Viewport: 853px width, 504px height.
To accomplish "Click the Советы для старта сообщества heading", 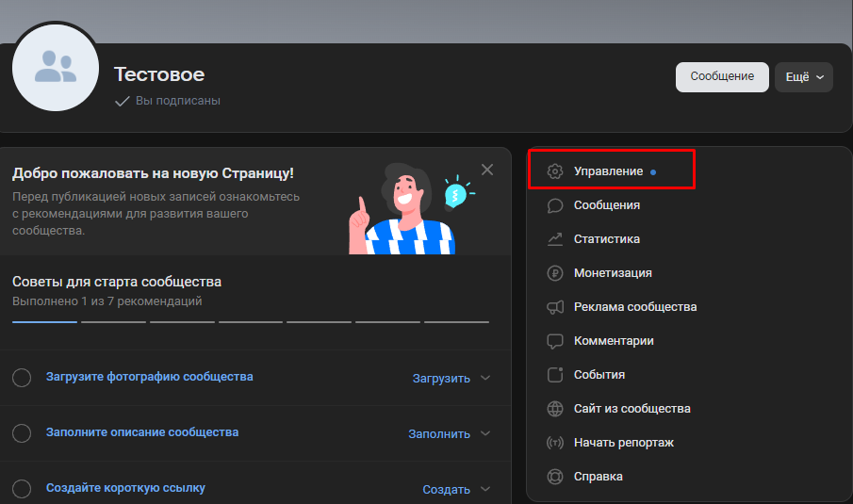I will (117, 282).
